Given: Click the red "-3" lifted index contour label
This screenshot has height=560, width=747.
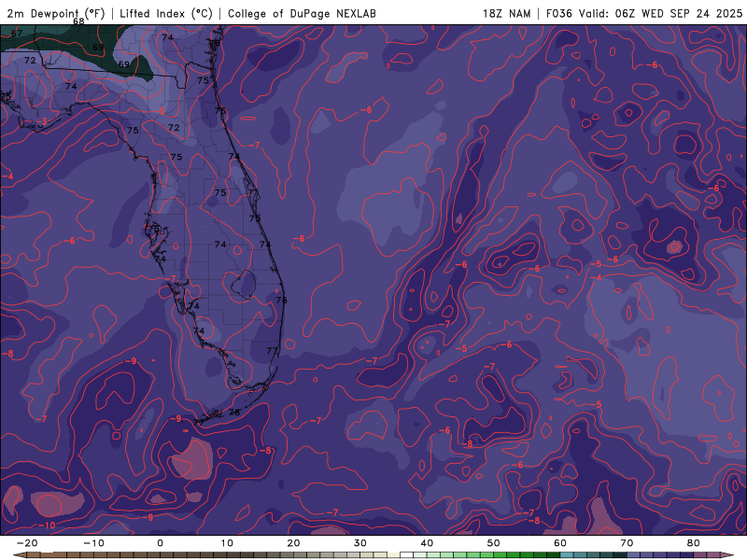Looking at the screenshot, I should [42, 121].
